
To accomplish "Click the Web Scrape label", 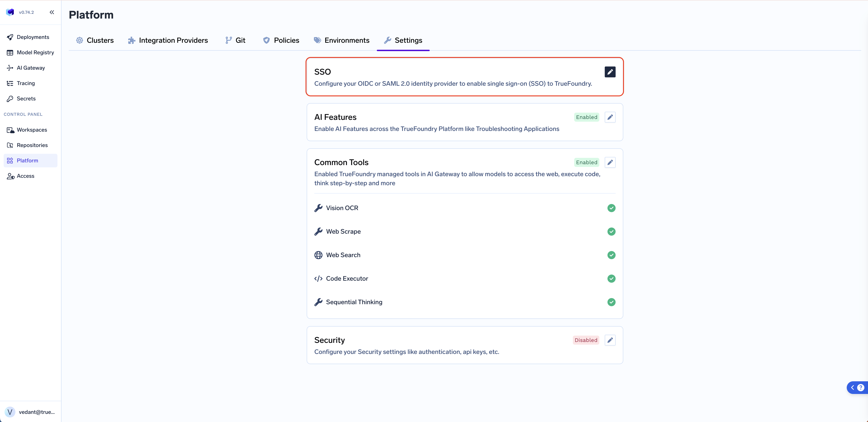I will [x=343, y=232].
